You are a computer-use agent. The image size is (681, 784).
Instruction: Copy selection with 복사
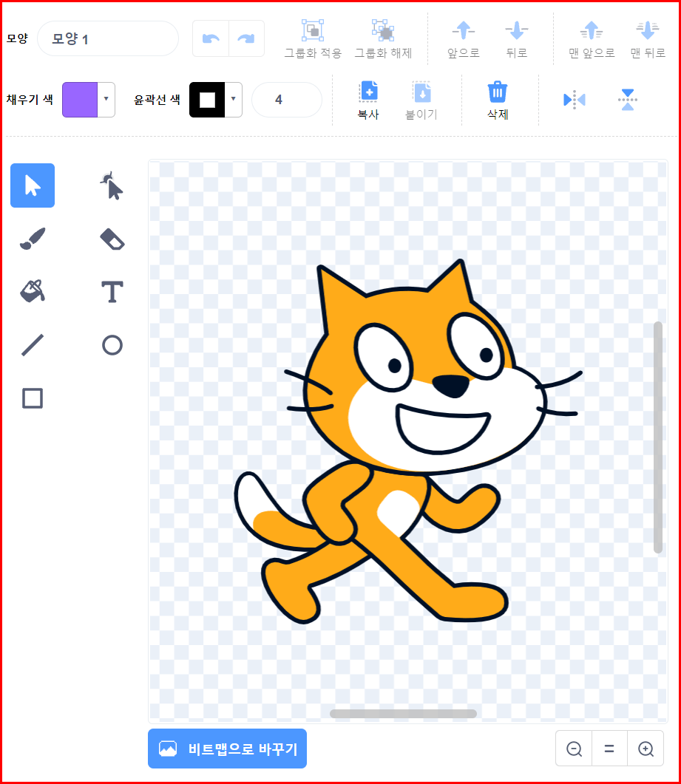point(368,100)
